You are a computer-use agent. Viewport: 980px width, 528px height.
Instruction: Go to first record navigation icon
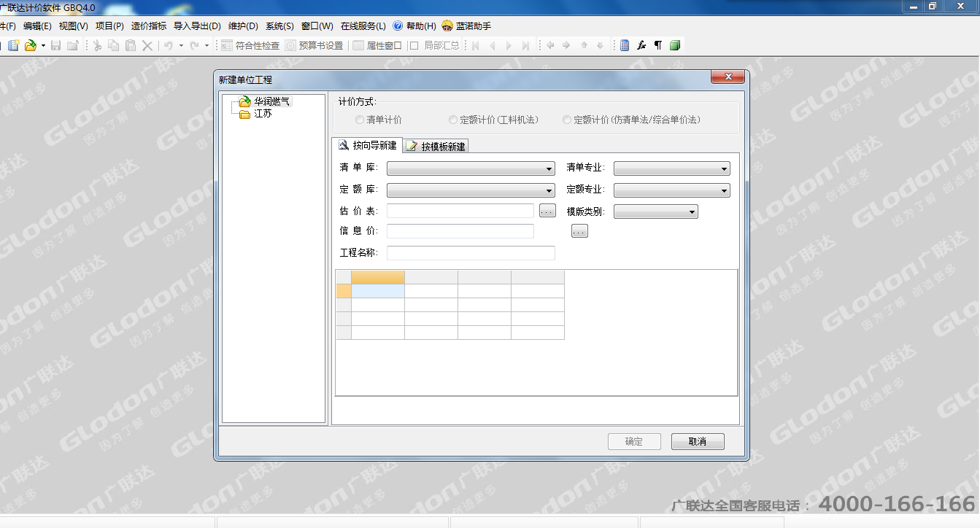[x=476, y=45]
